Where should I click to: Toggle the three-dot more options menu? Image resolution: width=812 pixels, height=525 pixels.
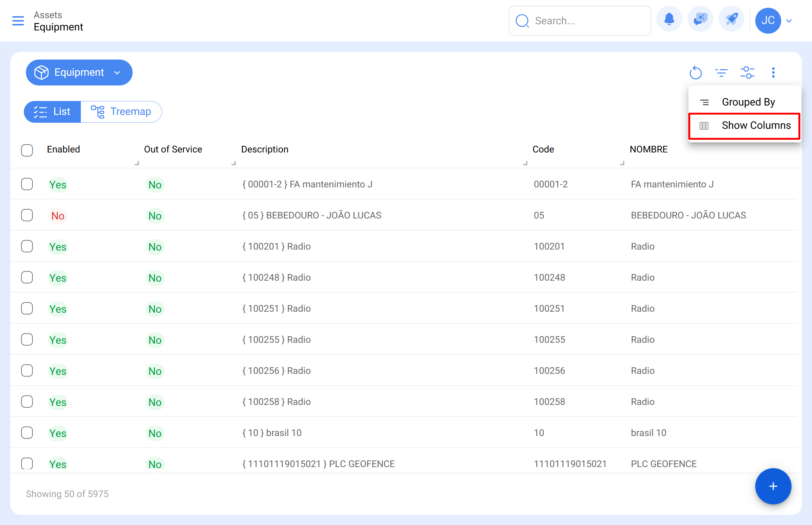(773, 72)
